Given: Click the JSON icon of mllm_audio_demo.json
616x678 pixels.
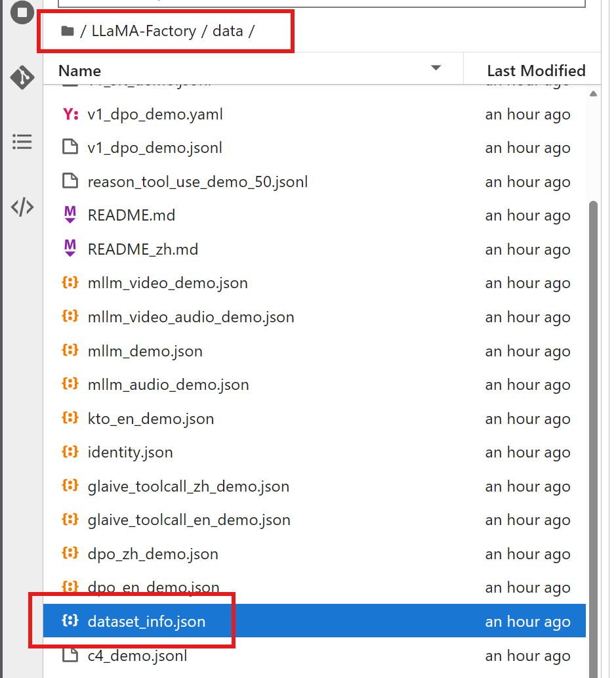Looking at the screenshot, I should (70, 383).
